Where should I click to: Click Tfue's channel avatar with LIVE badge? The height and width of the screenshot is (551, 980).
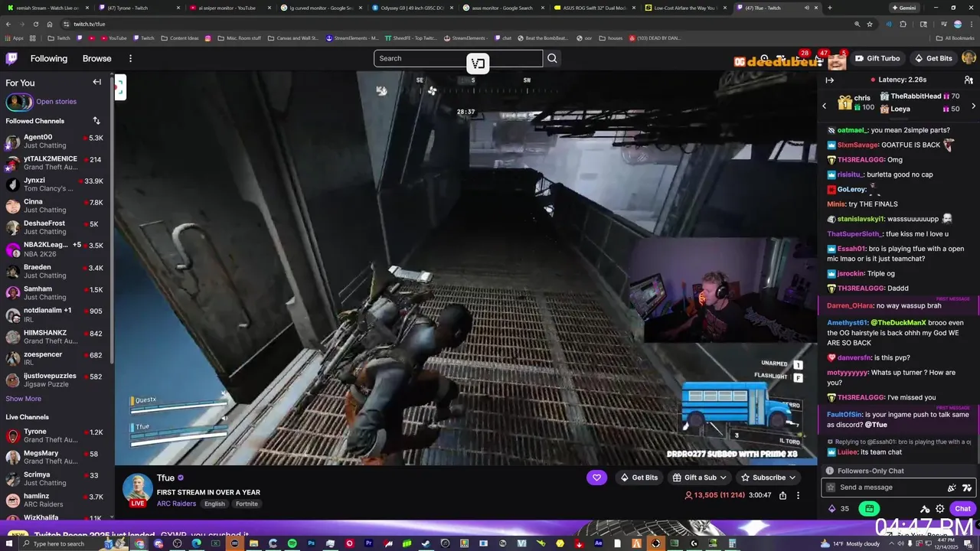(x=138, y=490)
